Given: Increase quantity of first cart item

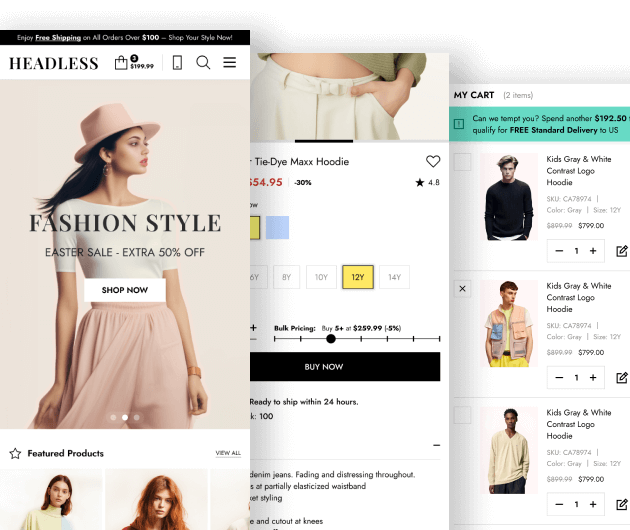Looking at the screenshot, I should 593,251.
